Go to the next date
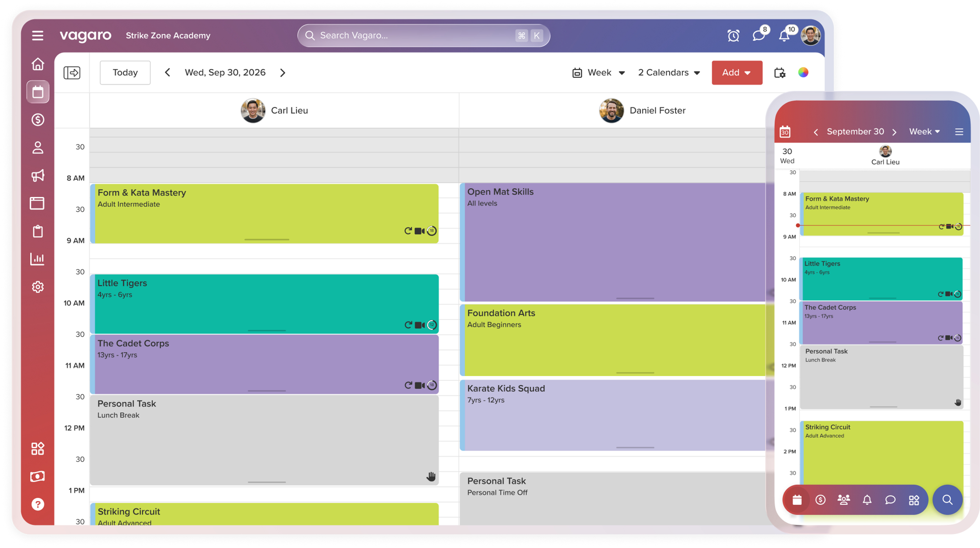This screenshot has height=548, width=980. [283, 72]
